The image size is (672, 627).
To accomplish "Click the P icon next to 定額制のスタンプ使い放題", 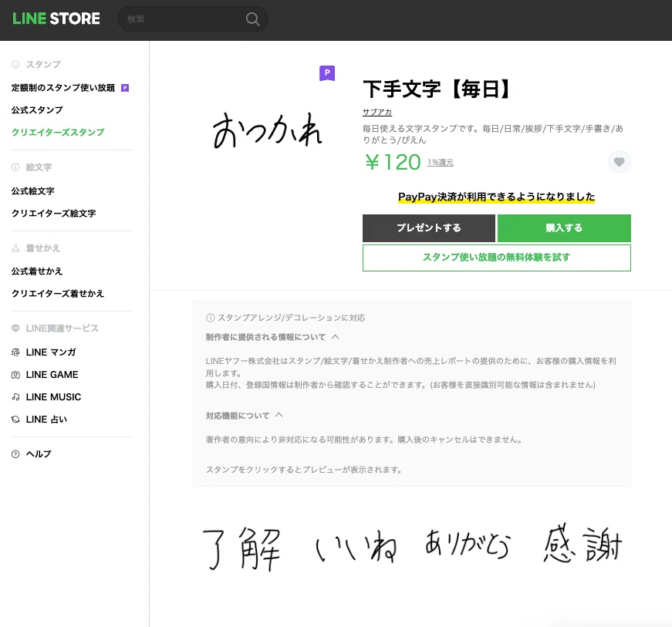I will 125,88.
